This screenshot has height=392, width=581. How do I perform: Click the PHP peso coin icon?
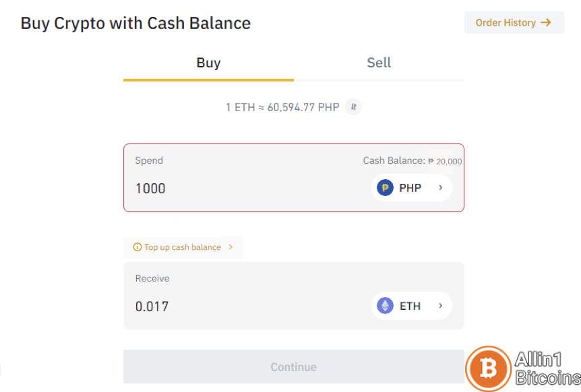[x=385, y=188]
